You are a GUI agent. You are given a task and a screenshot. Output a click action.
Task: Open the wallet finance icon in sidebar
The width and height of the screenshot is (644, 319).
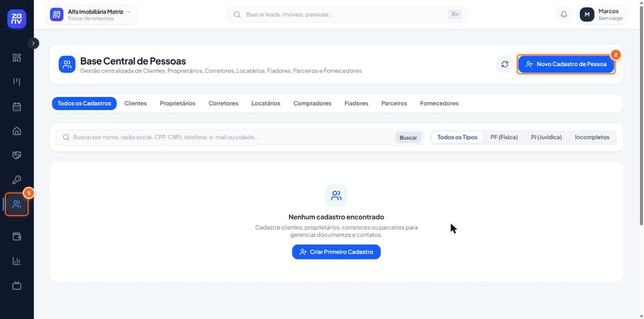[x=17, y=236]
